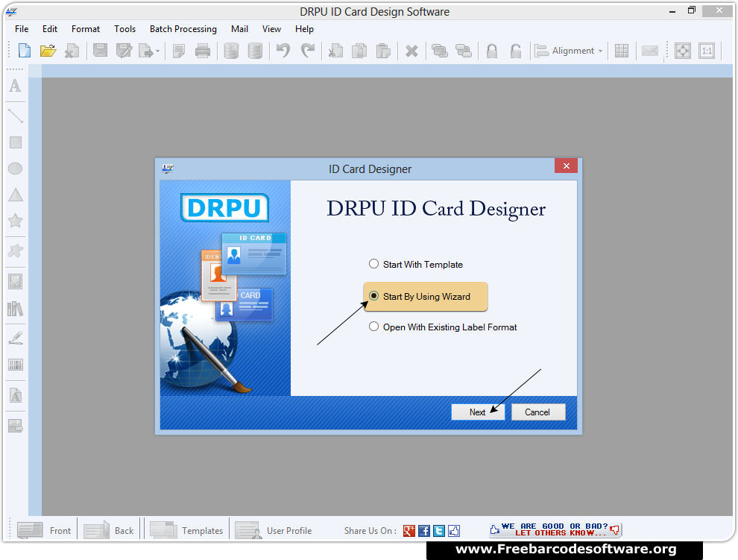This screenshot has height=560, width=738.
Task: Click the send-to-back layers icon
Action: pyautogui.click(x=464, y=51)
